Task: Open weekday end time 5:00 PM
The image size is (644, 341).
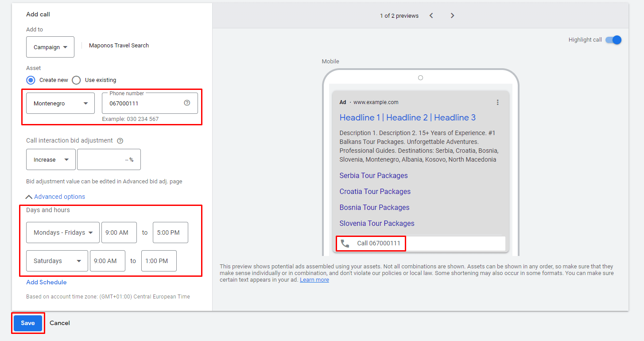Action: [x=171, y=232]
